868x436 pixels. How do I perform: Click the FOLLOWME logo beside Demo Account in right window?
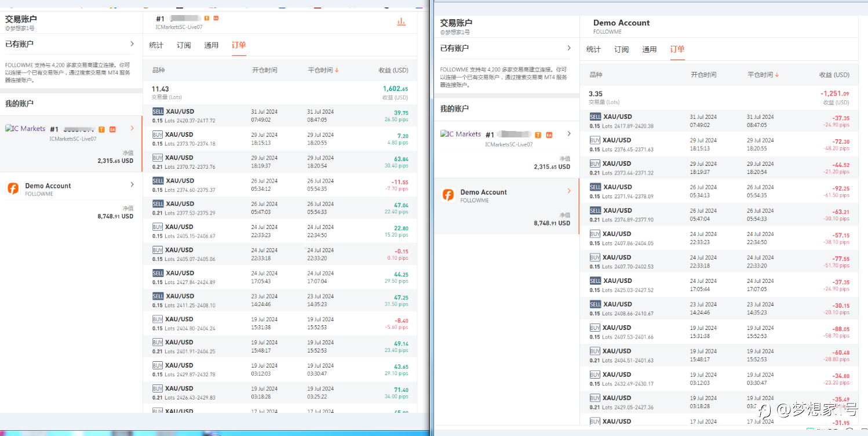(448, 195)
